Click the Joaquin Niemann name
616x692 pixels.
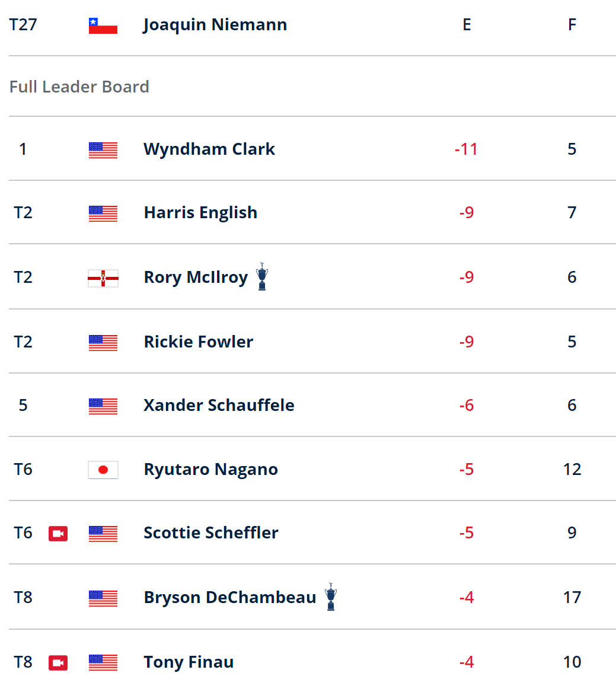[215, 25]
